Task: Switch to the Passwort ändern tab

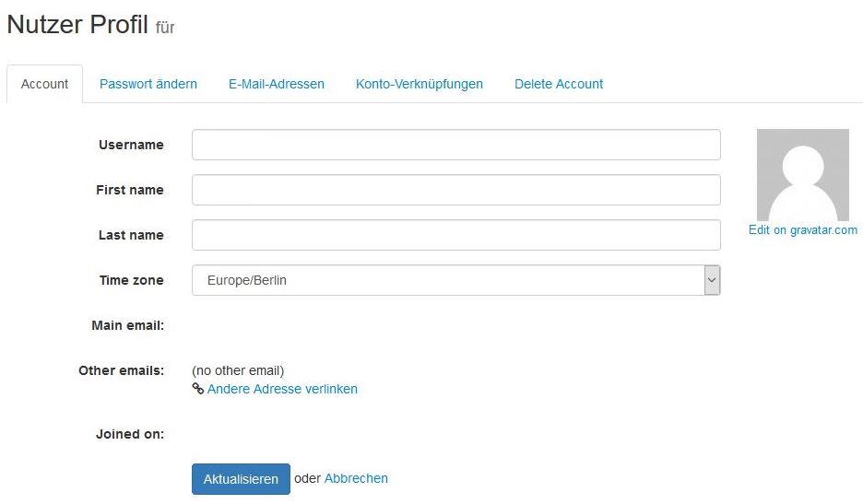Action: [x=148, y=84]
